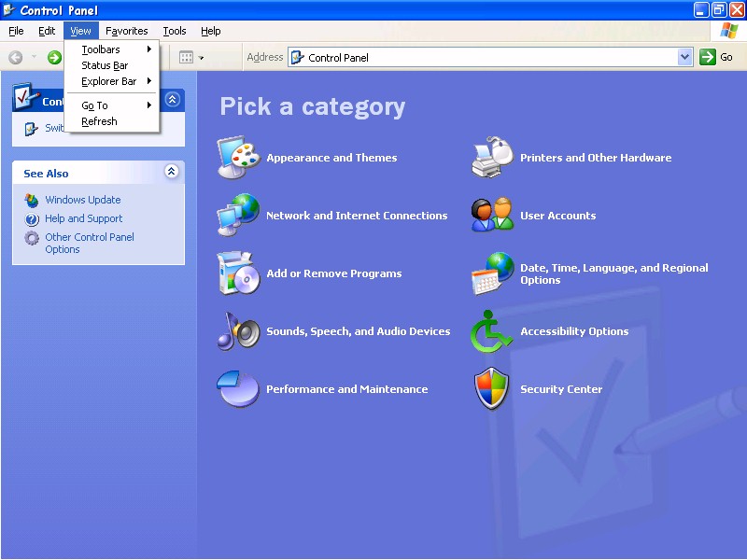Collapse the See Also panel
Viewport: 747px width, 560px height.
pyautogui.click(x=172, y=171)
